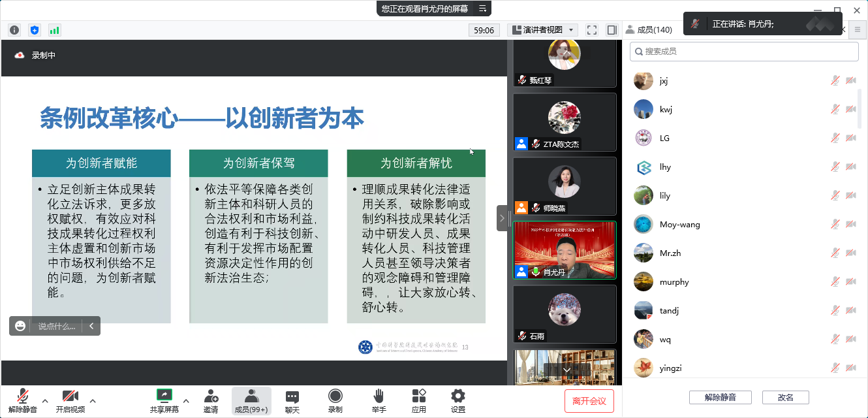Click the blue security shield icon
The width and height of the screenshot is (868, 418).
pyautogui.click(x=35, y=30)
